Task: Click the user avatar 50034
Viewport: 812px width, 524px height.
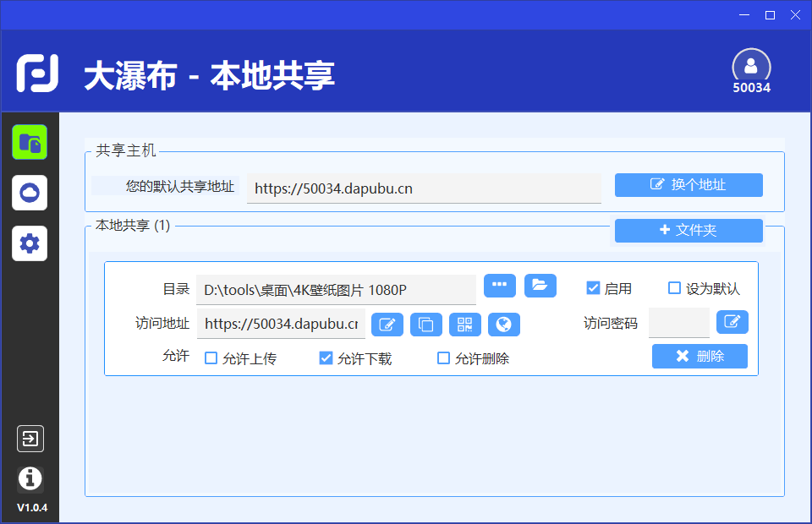Action: click(x=751, y=66)
